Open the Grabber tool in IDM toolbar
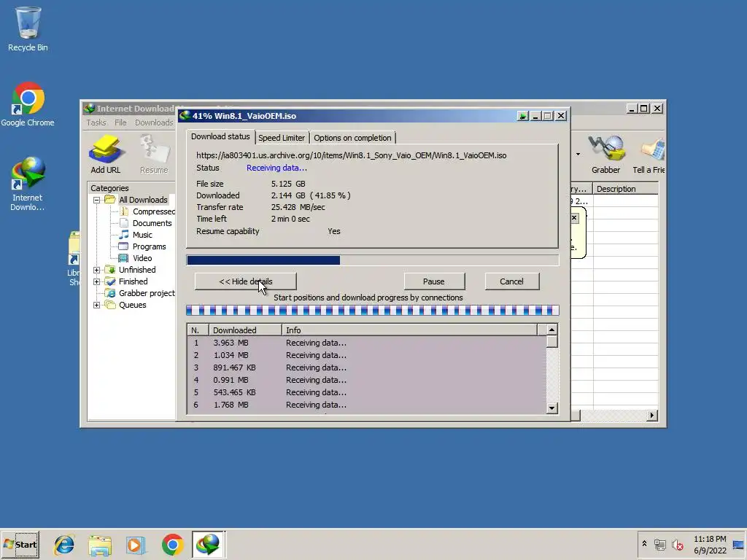Screen dimensions: 747x560 pyautogui.click(x=605, y=154)
